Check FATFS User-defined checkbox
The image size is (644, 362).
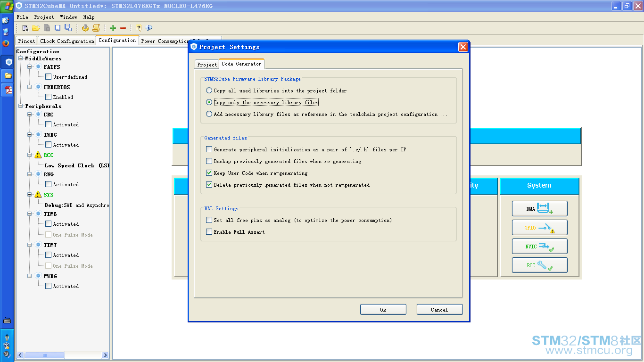coord(48,77)
